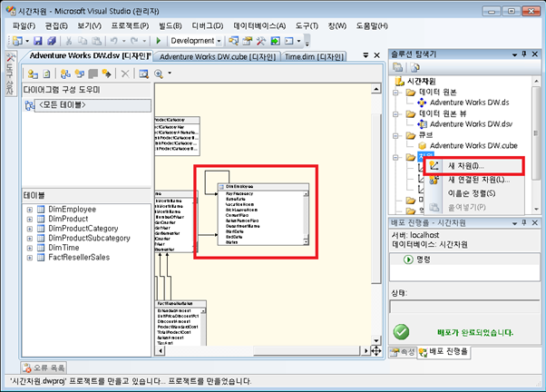
Task: Click the Paste icon in main toolbar
Action: [96, 41]
